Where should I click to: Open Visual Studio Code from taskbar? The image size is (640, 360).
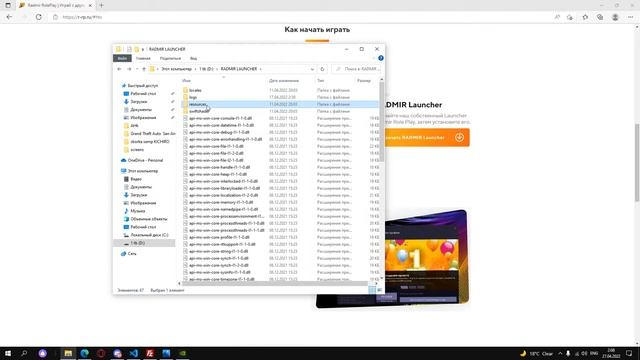coord(133,353)
